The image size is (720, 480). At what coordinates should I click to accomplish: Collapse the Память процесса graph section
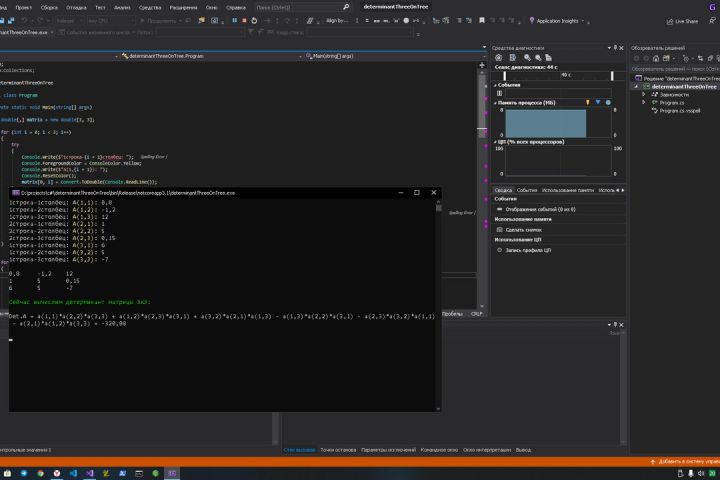tap(494, 102)
